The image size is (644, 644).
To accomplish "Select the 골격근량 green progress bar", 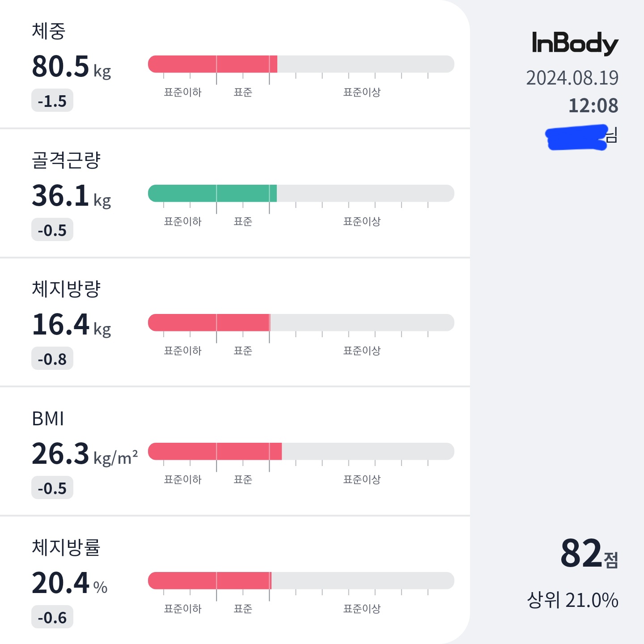I will 301,193.
